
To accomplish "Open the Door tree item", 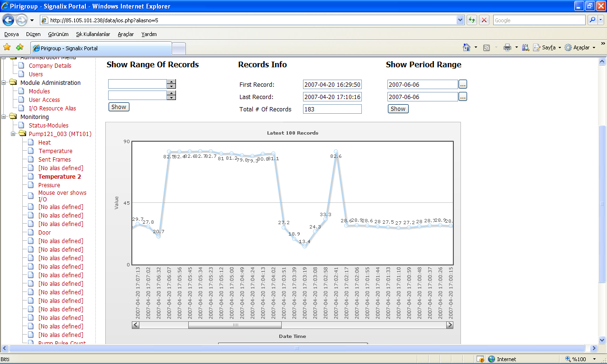I will point(45,233).
